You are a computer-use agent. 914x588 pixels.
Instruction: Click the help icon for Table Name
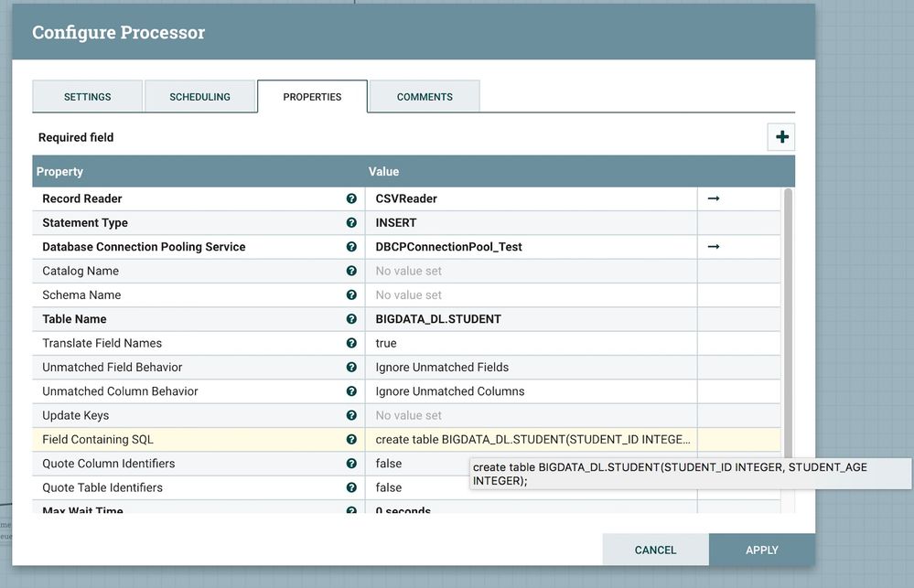(351, 319)
